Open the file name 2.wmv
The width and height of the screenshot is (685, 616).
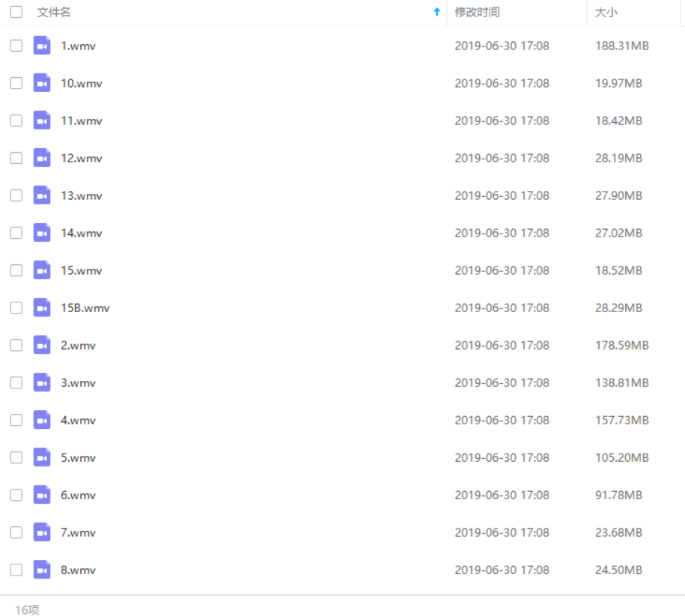pos(78,346)
